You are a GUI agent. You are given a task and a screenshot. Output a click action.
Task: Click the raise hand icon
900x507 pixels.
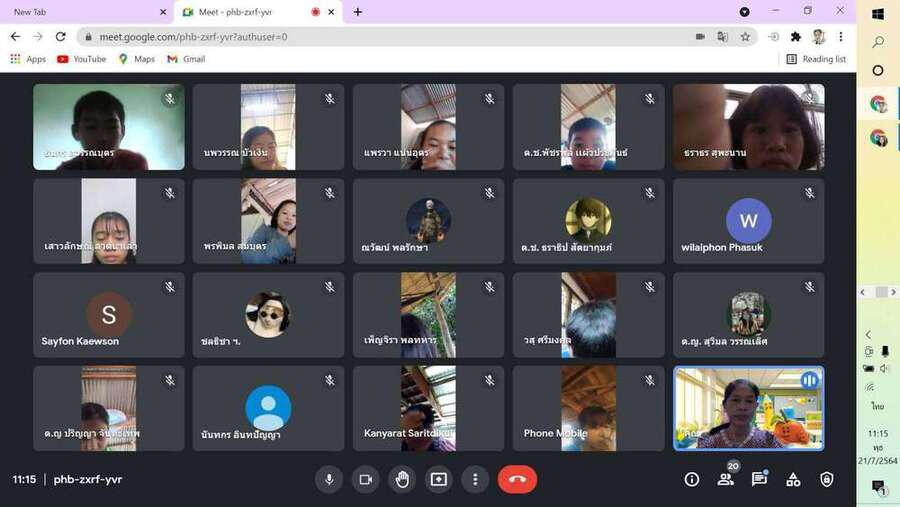point(402,479)
